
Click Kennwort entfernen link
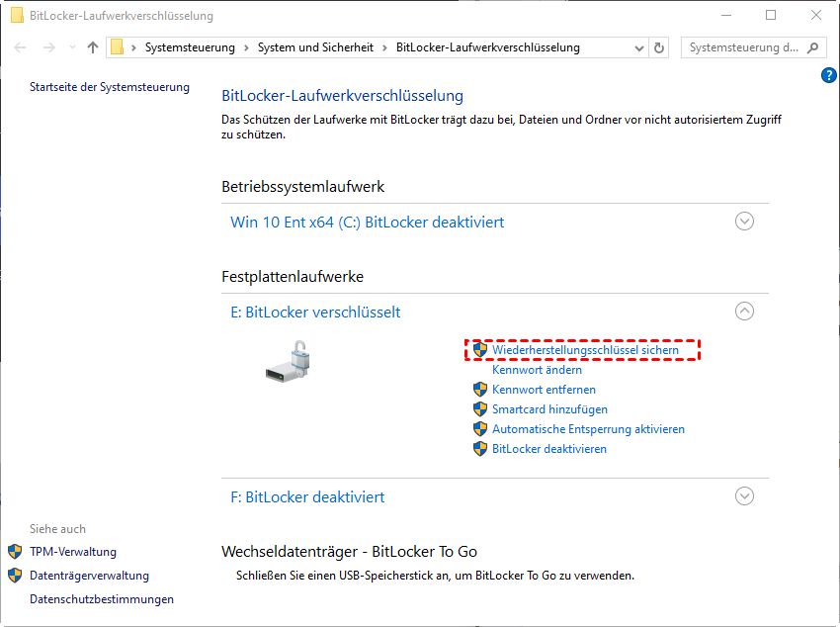(x=544, y=390)
